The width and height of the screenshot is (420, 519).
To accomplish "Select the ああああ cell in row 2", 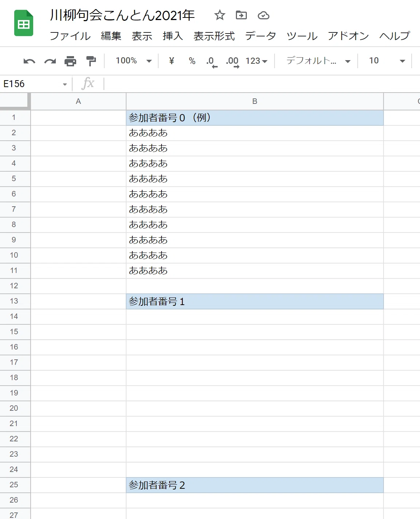I will pyautogui.click(x=255, y=133).
